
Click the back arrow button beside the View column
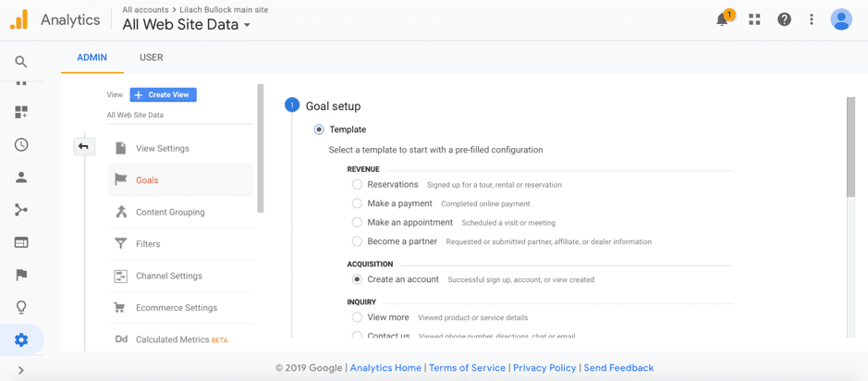tap(84, 146)
